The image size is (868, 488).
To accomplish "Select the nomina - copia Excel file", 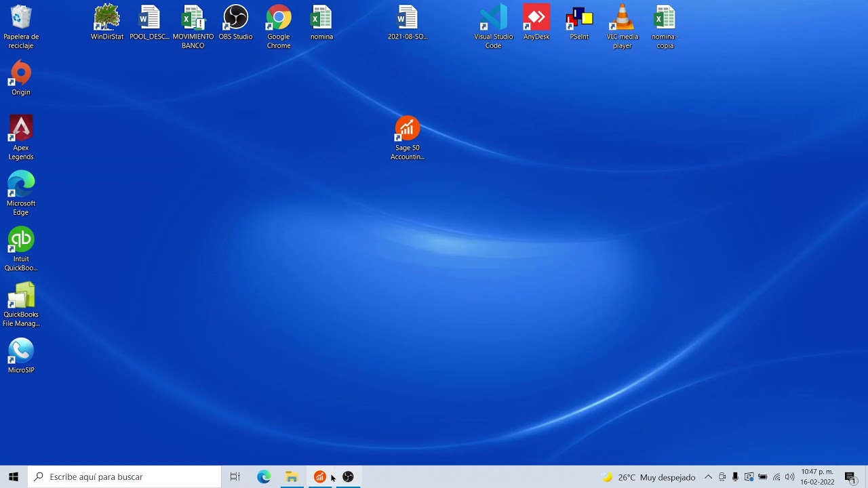I will 665,27.
